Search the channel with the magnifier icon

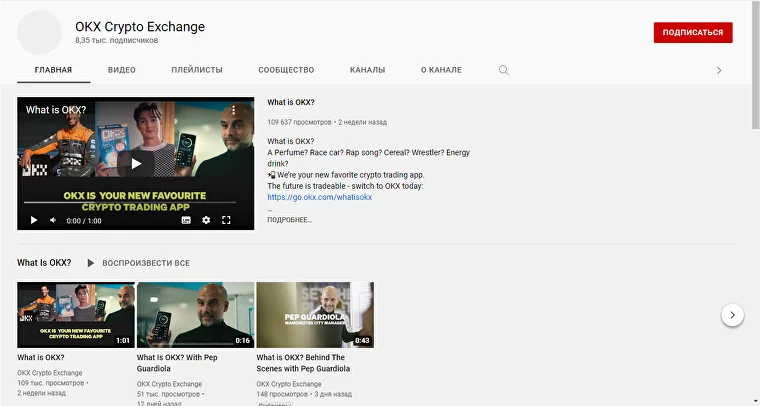503,70
